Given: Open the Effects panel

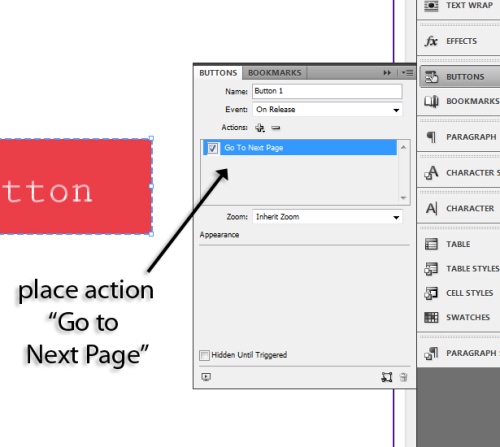Looking at the screenshot, I should pyautogui.click(x=459, y=41).
